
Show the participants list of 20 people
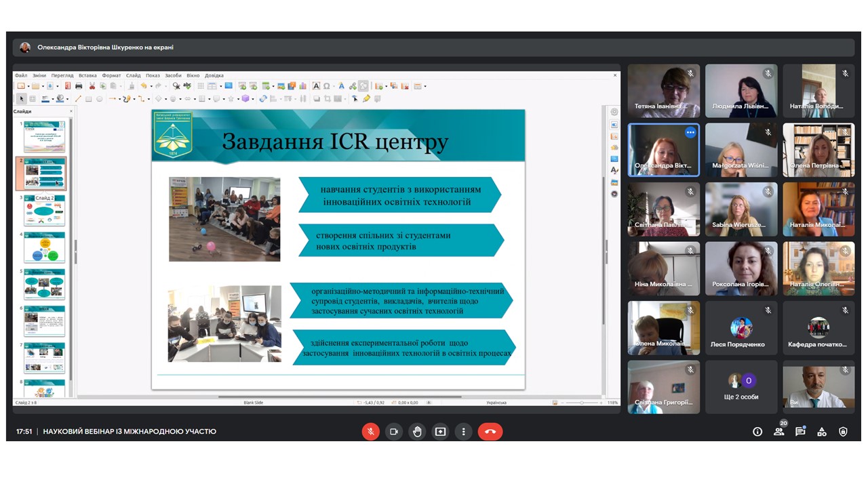click(779, 432)
